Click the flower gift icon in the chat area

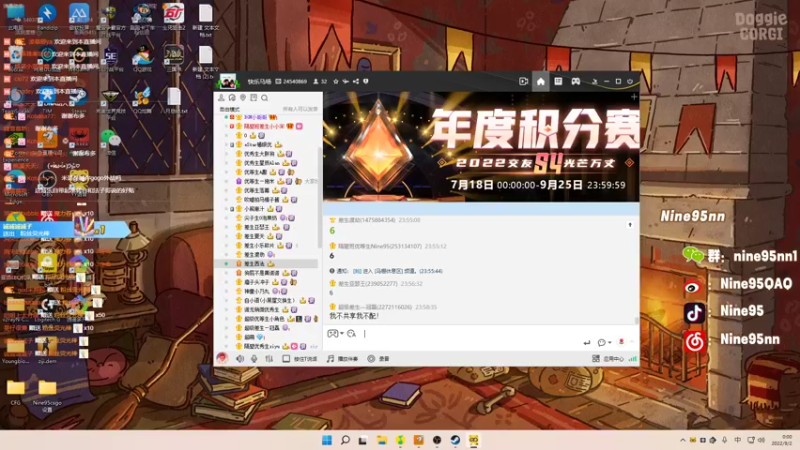pos(621,342)
